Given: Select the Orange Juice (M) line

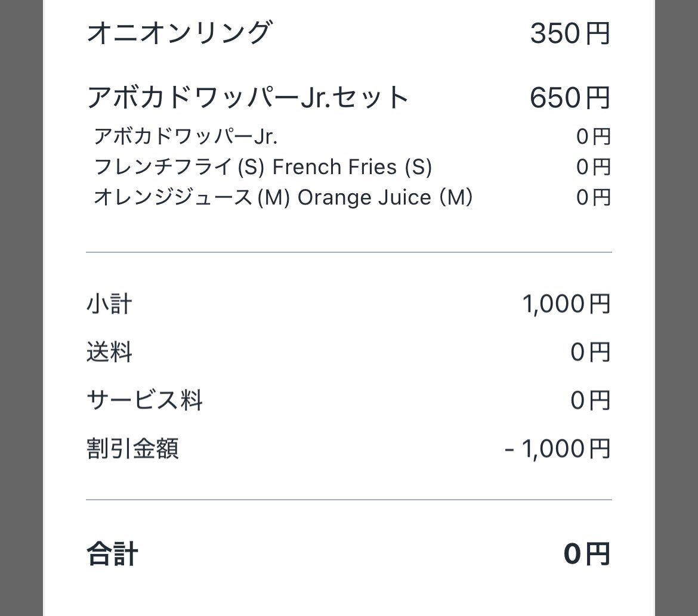Looking at the screenshot, I should [x=283, y=197].
